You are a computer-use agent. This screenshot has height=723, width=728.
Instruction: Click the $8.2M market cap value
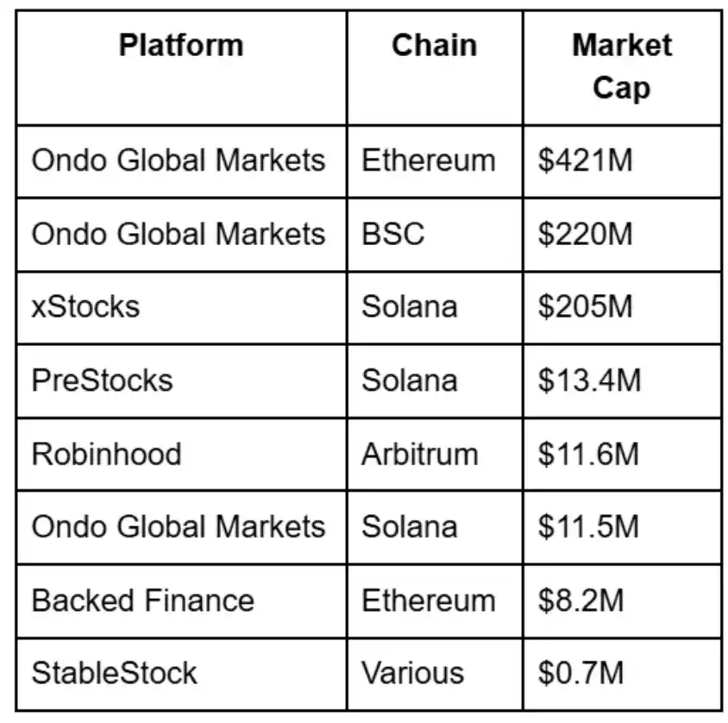(x=581, y=600)
